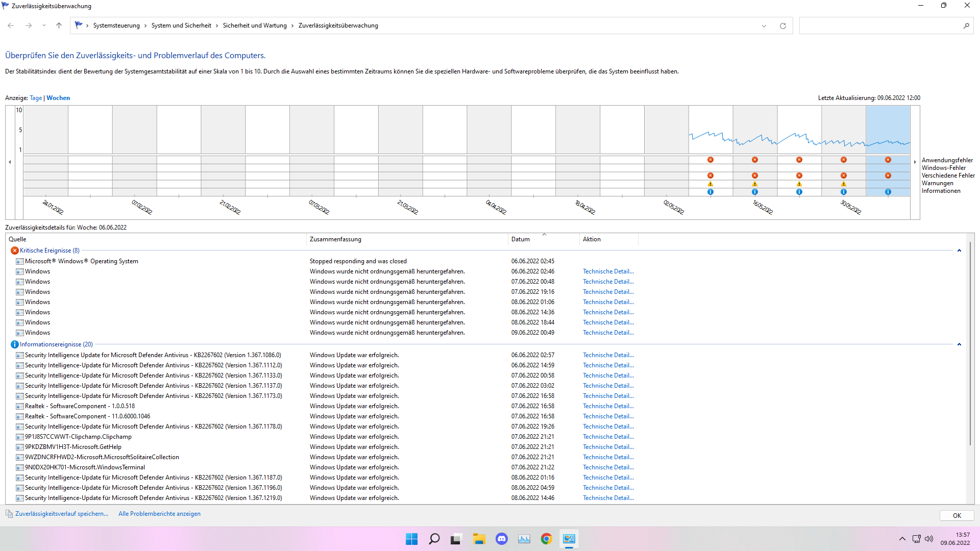Click the refresh icon in the address bar
Image resolution: width=980 pixels, height=551 pixels.
783,26
